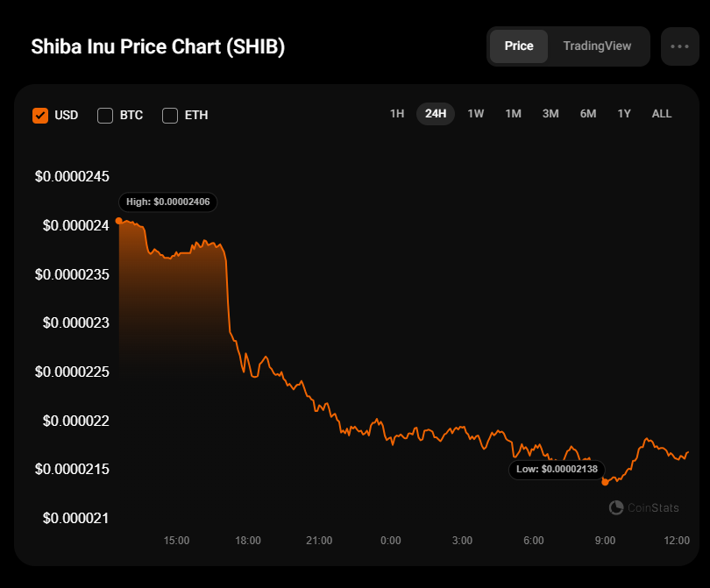Enable the ETH currency checkbox

click(x=170, y=116)
